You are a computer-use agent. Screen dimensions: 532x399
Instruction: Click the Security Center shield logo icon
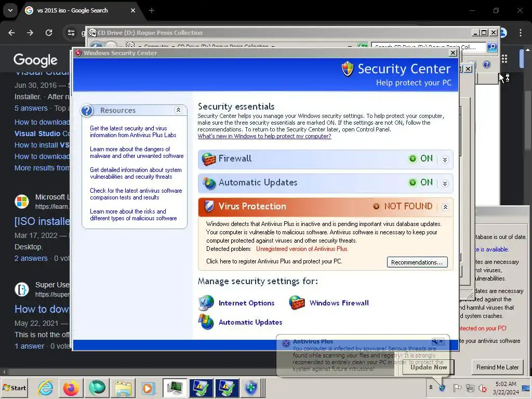pyautogui.click(x=348, y=69)
